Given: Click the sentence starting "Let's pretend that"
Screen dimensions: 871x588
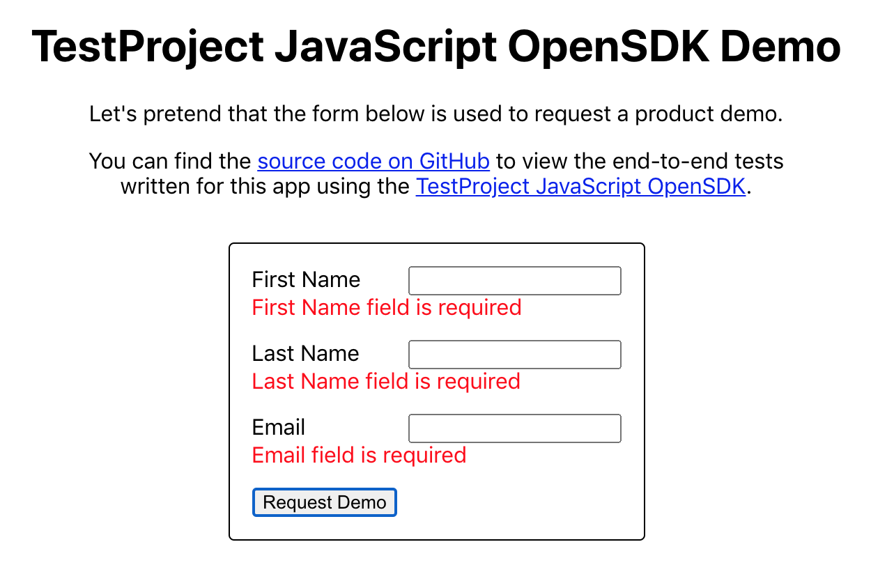Looking at the screenshot, I should point(435,114).
